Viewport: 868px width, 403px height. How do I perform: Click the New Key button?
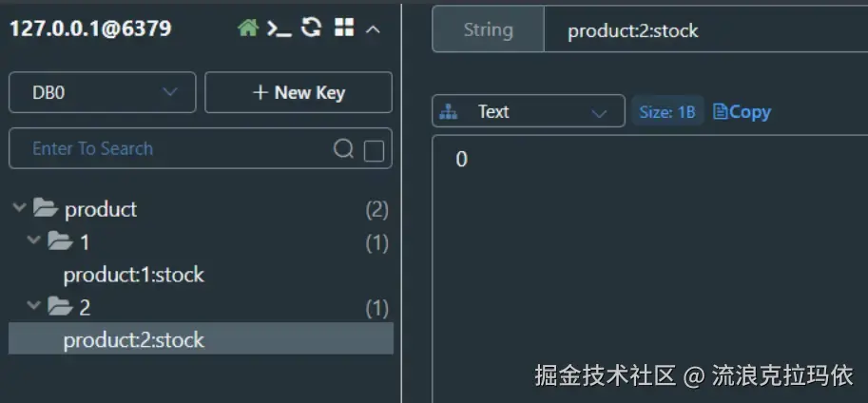point(299,92)
